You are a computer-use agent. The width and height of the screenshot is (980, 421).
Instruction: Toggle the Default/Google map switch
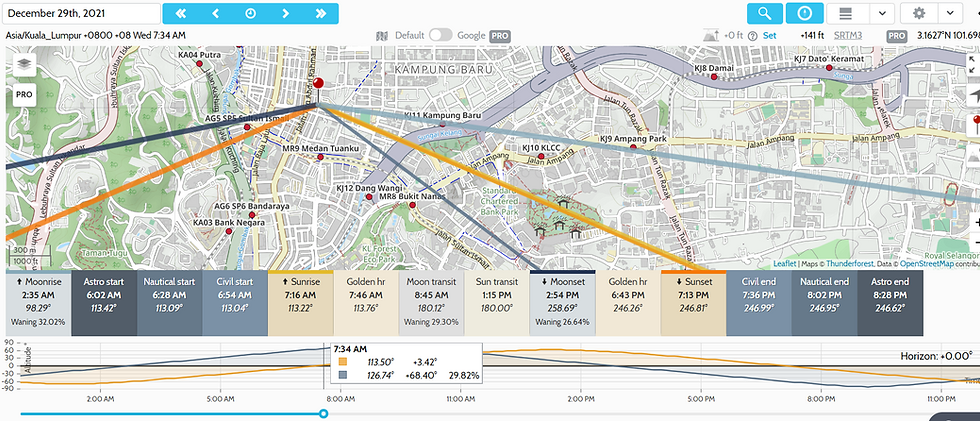point(441,36)
